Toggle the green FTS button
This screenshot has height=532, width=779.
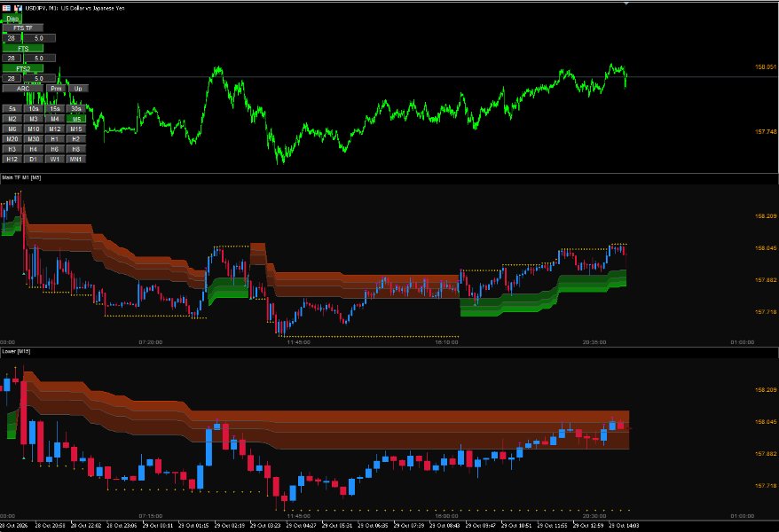23,49
